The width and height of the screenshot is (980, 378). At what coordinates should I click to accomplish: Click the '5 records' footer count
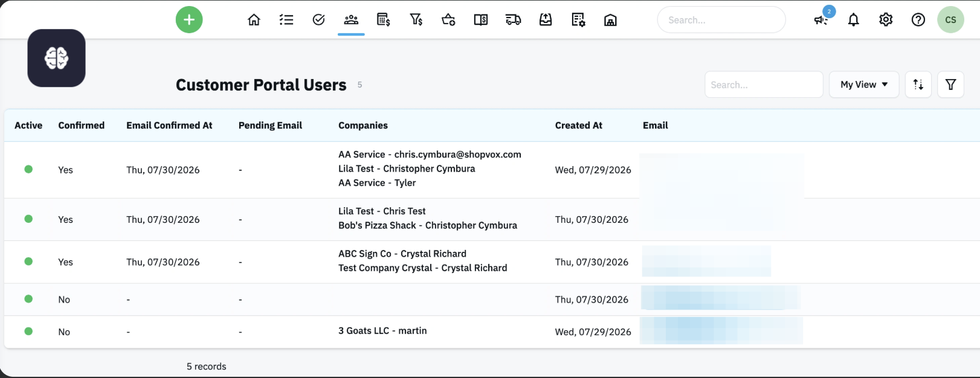pos(207,367)
